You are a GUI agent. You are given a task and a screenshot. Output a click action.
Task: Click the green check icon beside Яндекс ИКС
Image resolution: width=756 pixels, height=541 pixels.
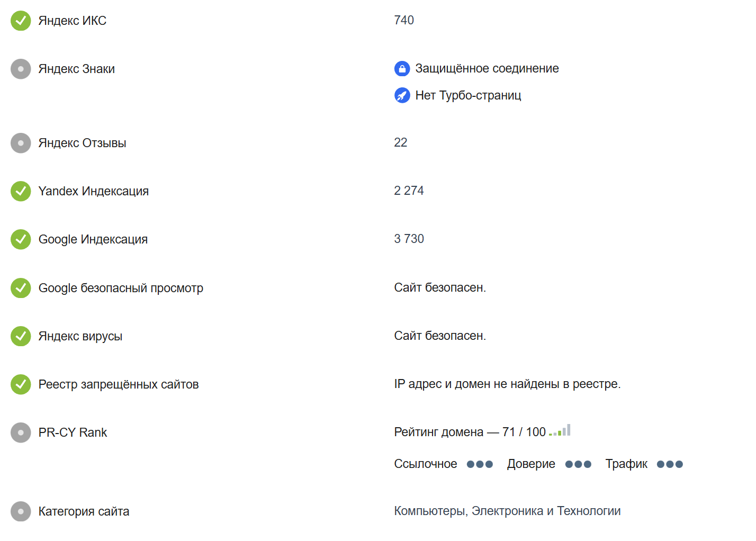click(21, 21)
